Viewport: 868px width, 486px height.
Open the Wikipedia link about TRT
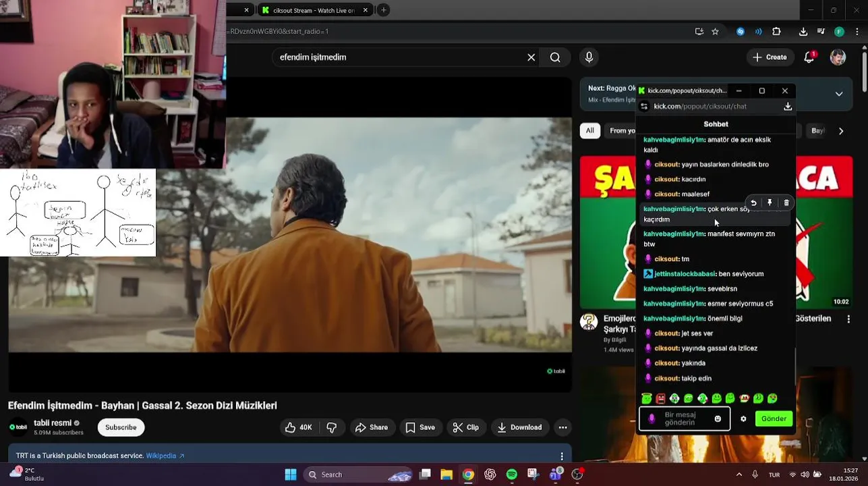(x=165, y=456)
